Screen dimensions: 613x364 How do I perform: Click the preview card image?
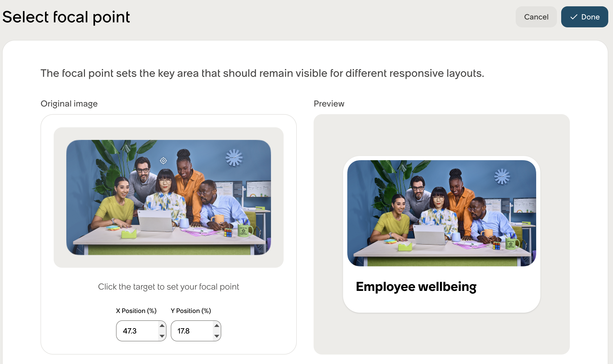coord(442,213)
